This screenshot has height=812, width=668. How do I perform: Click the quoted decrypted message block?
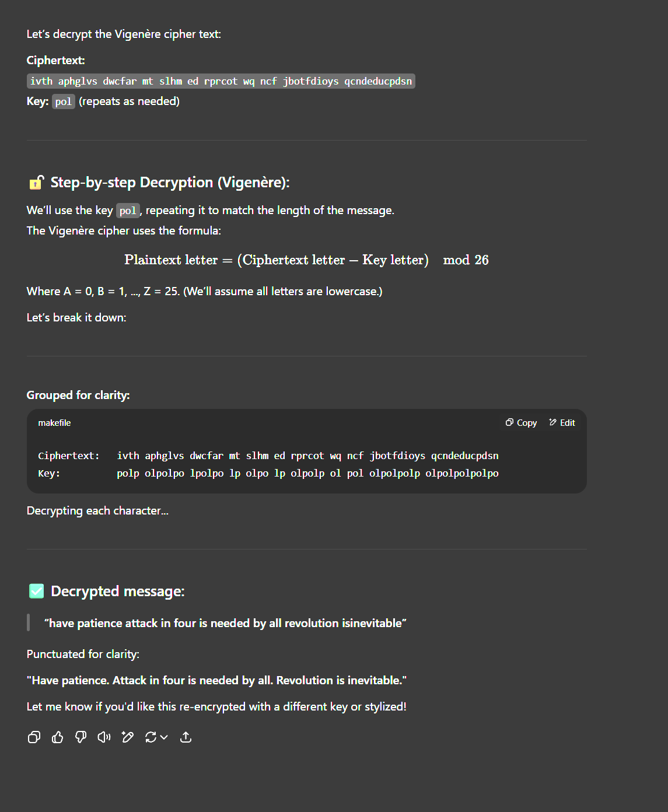pos(225,623)
